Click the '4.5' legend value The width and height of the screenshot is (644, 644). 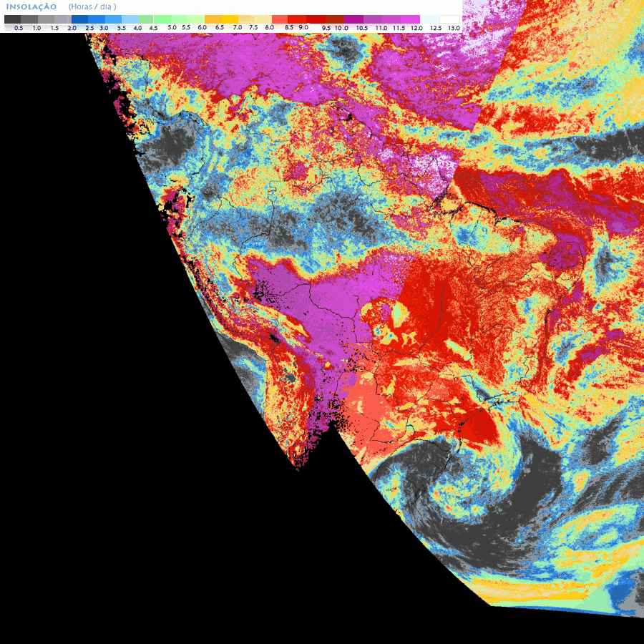pos(153,29)
